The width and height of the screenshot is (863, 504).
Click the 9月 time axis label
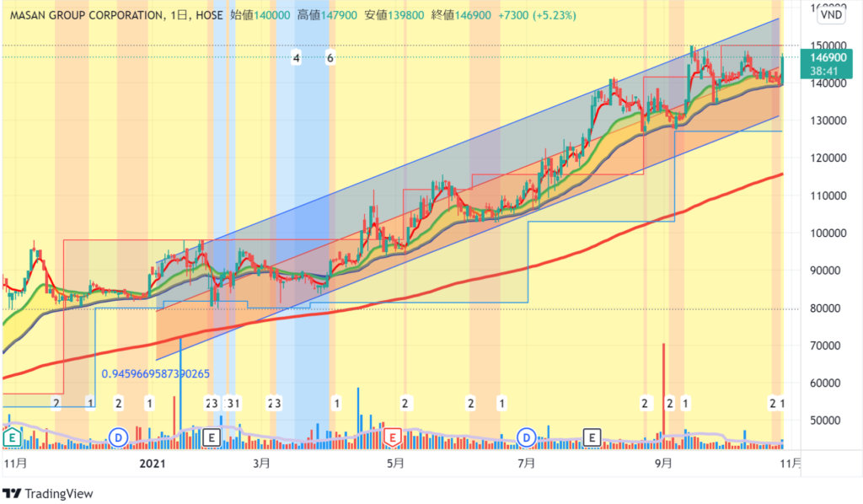coord(663,464)
